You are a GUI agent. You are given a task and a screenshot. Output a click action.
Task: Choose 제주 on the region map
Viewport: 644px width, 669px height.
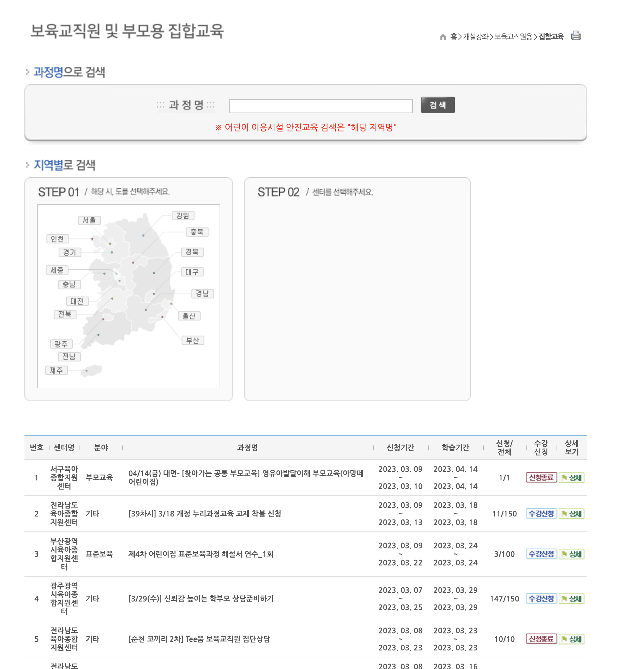tap(56, 370)
